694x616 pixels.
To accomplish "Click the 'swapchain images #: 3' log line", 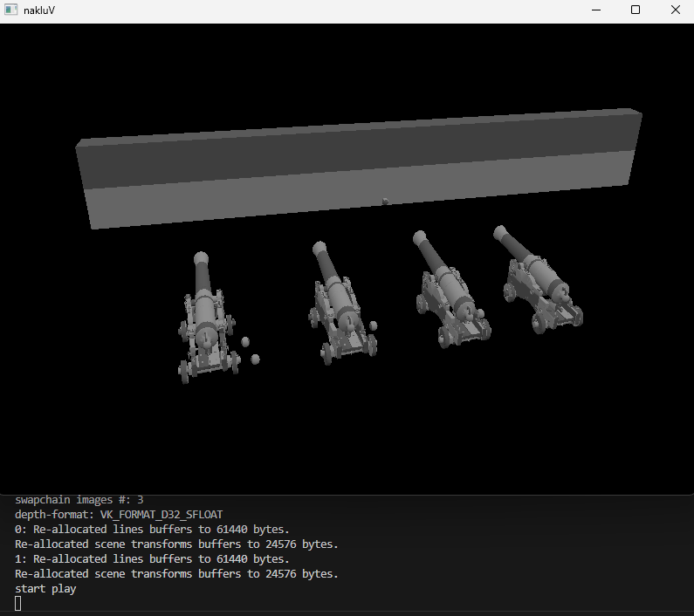I will 79,500.
